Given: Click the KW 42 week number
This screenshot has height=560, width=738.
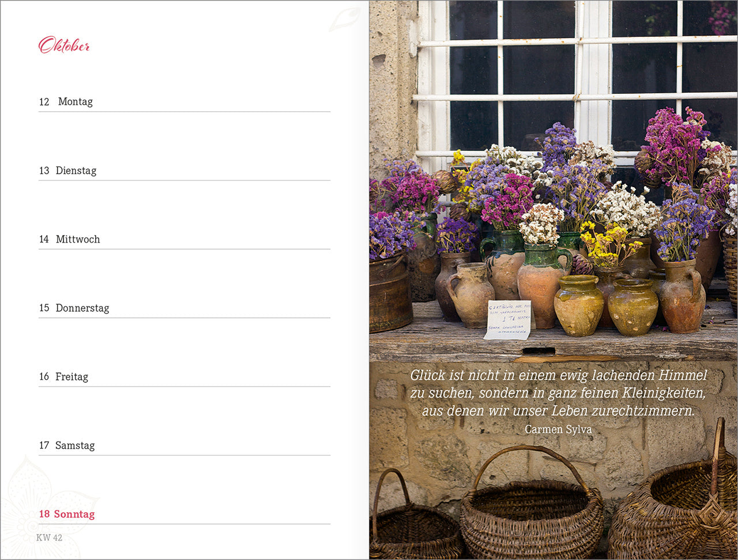Looking at the screenshot, I should (49, 538).
